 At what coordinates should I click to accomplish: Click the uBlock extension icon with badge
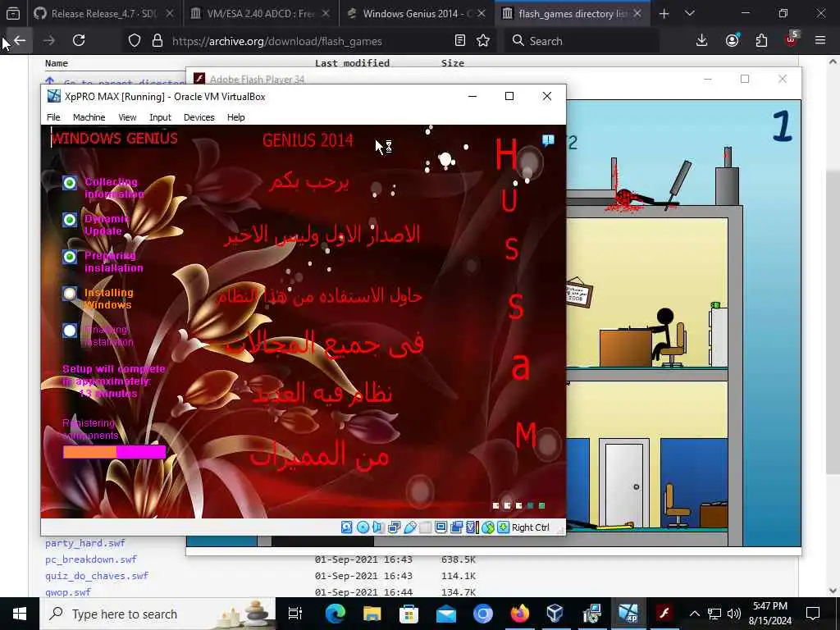point(792,39)
